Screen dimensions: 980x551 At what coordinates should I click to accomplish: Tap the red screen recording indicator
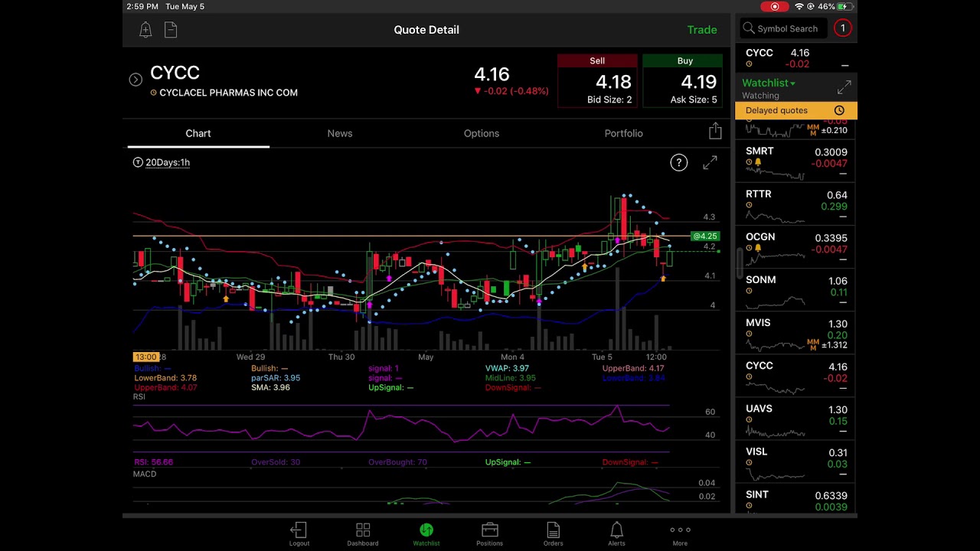(775, 7)
